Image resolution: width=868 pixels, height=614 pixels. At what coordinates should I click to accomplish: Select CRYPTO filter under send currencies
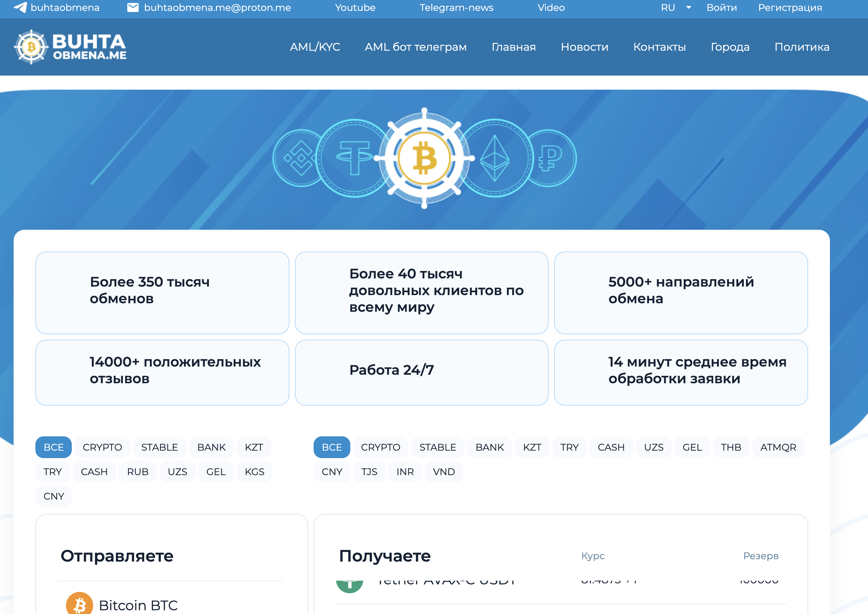pyautogui.click(x=102, y=447)
